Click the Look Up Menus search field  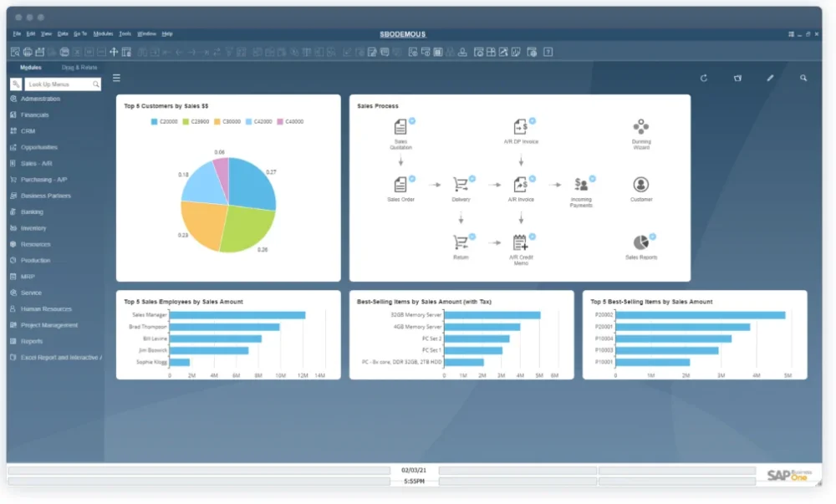[59, 84]
